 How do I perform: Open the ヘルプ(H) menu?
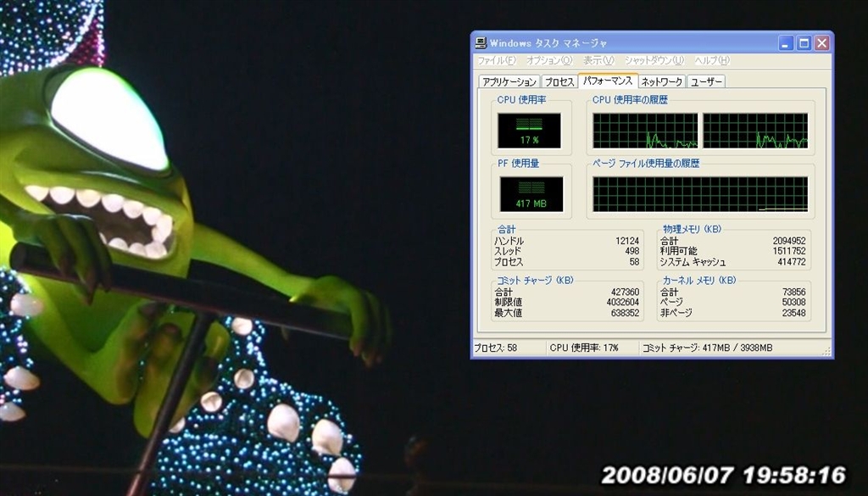(712, 60)
